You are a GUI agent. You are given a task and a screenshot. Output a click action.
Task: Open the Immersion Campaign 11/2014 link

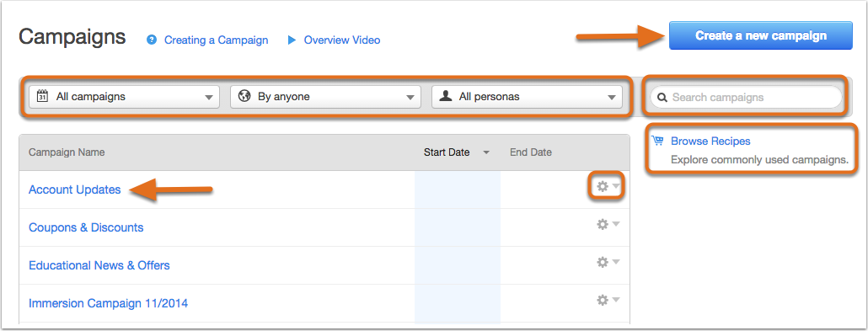point(108,303)
